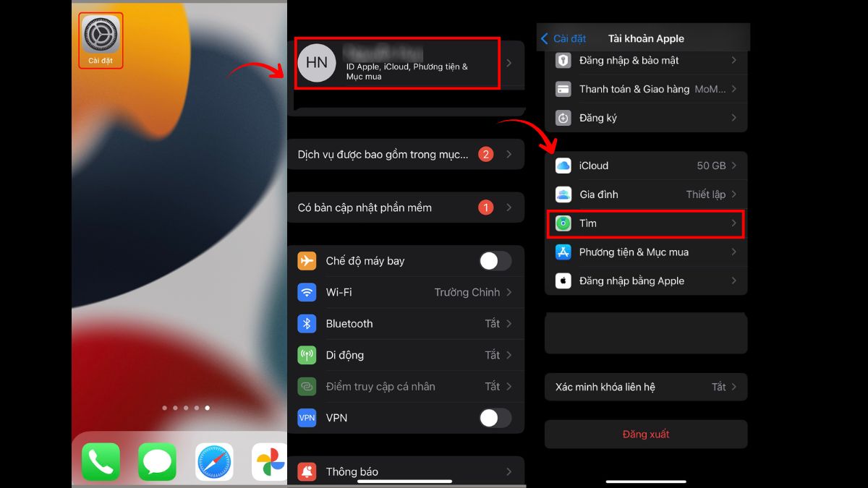Tap the Đăng nhập bằng Apple icon
Screen dimensions: 868x488
coord(563,281)
